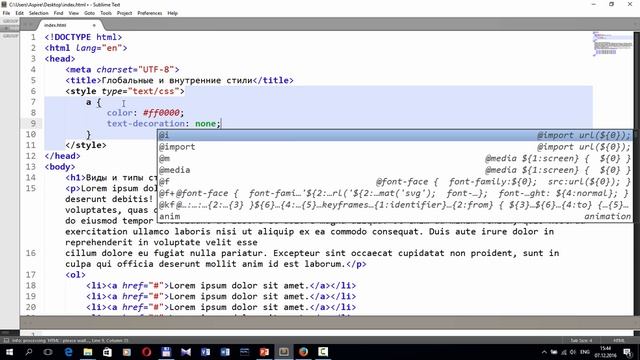640x360 pixels.
Task: Click the unsaved dot on index.html tab
Action: [x=94, y=25]
